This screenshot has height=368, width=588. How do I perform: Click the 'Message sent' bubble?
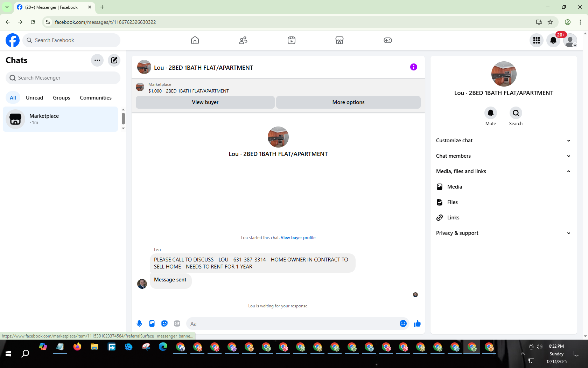(x=170, y=281)
